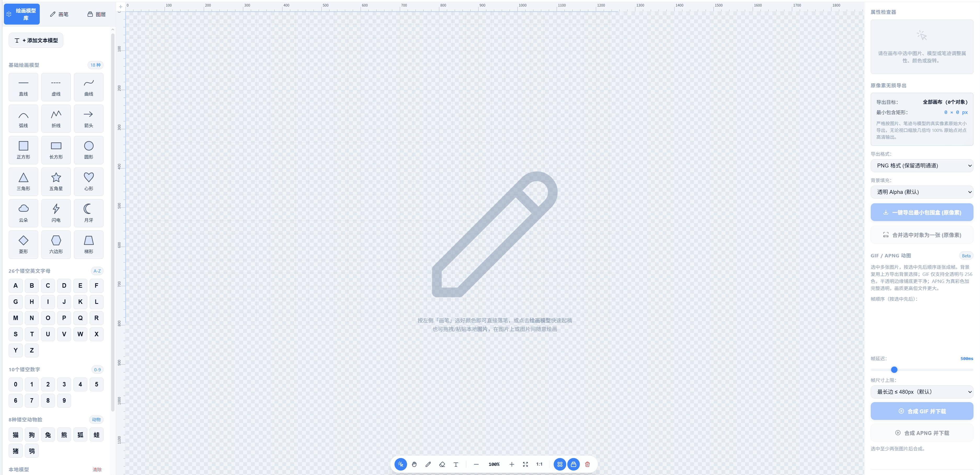This screenshot has width=980, height=475.
Task: Click + 添加文本模型 button
Action: (36, 40)
